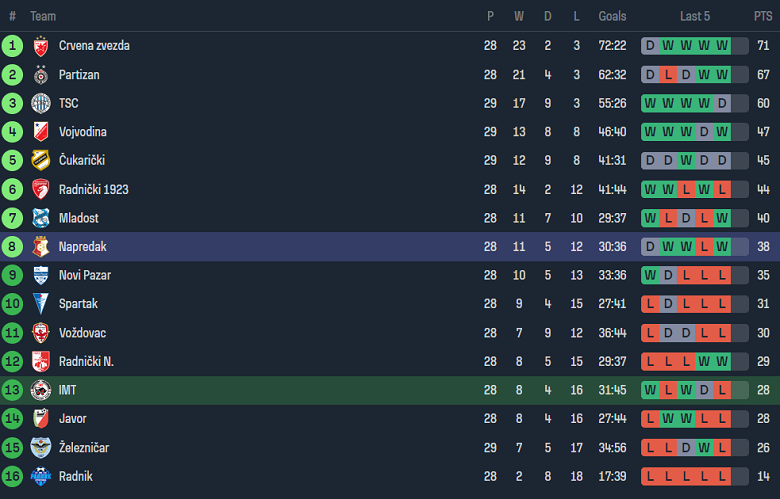
Task: Select the Radnički N. table row name
Action: [86, 362]
